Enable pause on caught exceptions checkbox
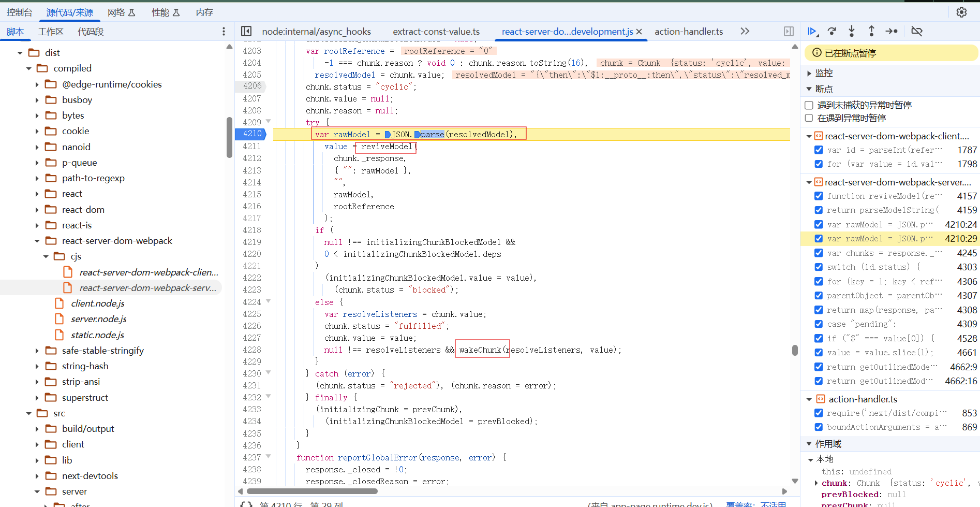Viewport: 980px width, 507px height. [x=809, y=118]
